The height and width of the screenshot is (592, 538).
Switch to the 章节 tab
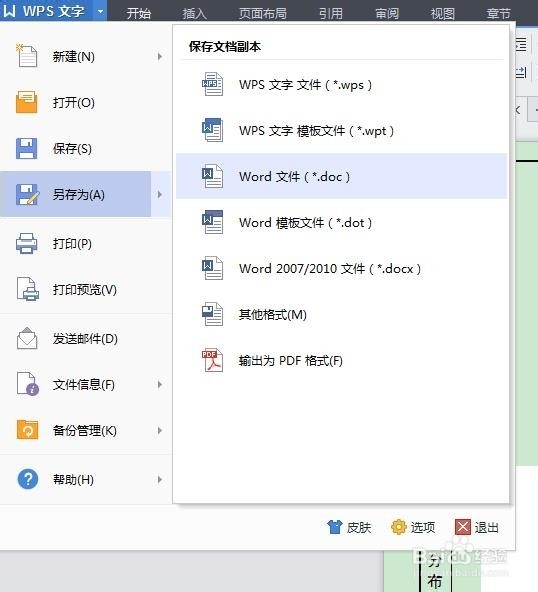[x=498, y=14]
